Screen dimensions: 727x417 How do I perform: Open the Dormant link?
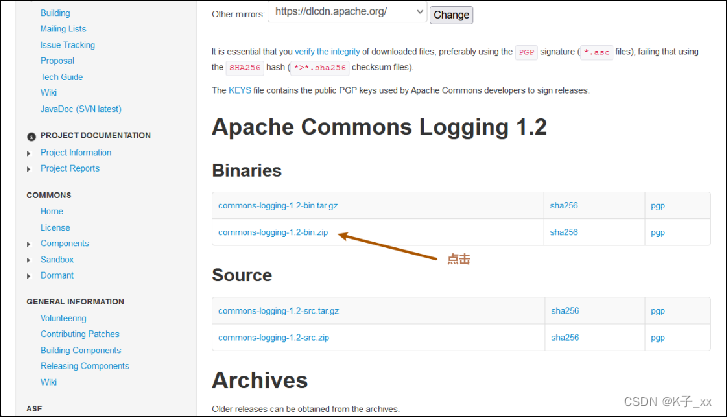pos(57,276)
